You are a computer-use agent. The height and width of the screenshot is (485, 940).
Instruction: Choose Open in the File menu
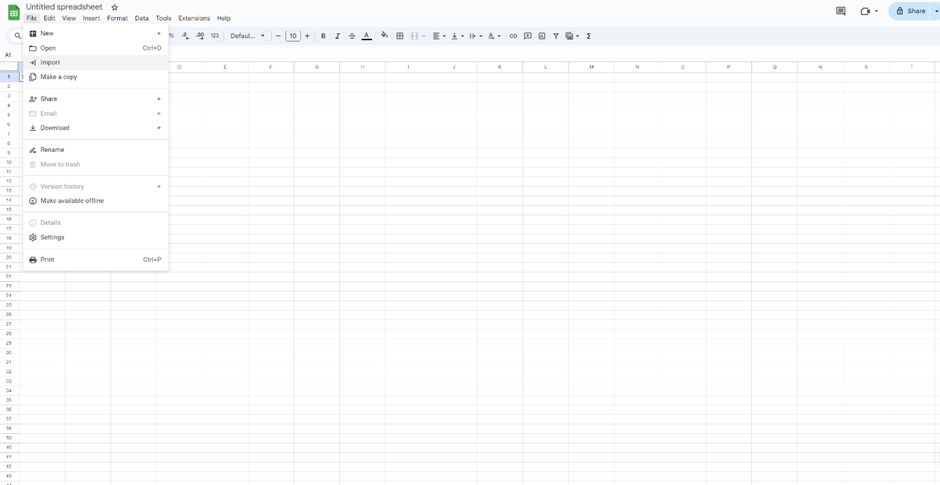(x=96, y=48)
